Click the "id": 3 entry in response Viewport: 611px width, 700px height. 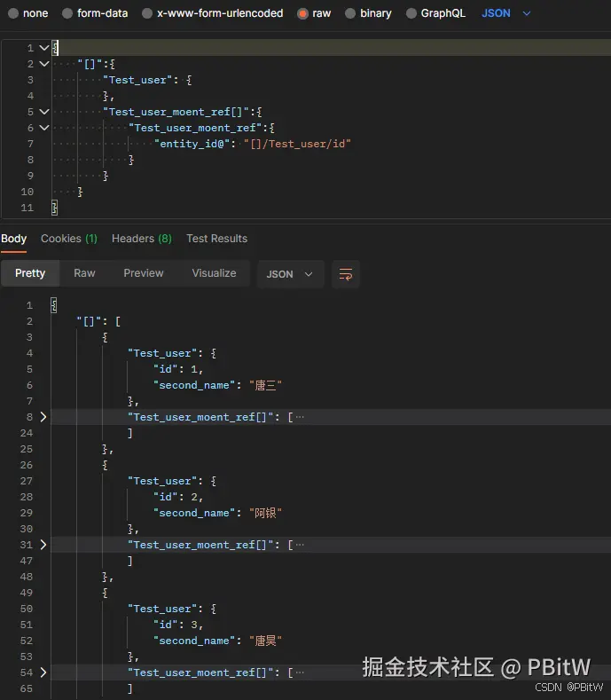(x=178, y=625)
